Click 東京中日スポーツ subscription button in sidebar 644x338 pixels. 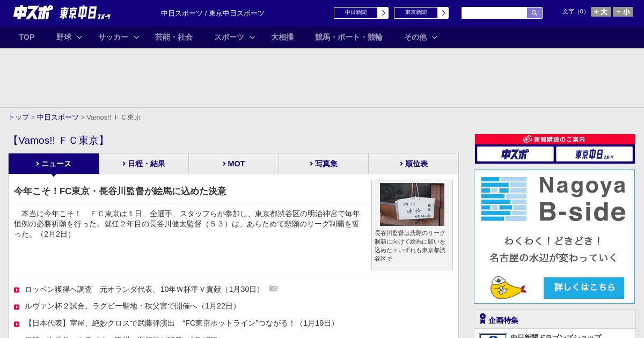pos(594,154)
